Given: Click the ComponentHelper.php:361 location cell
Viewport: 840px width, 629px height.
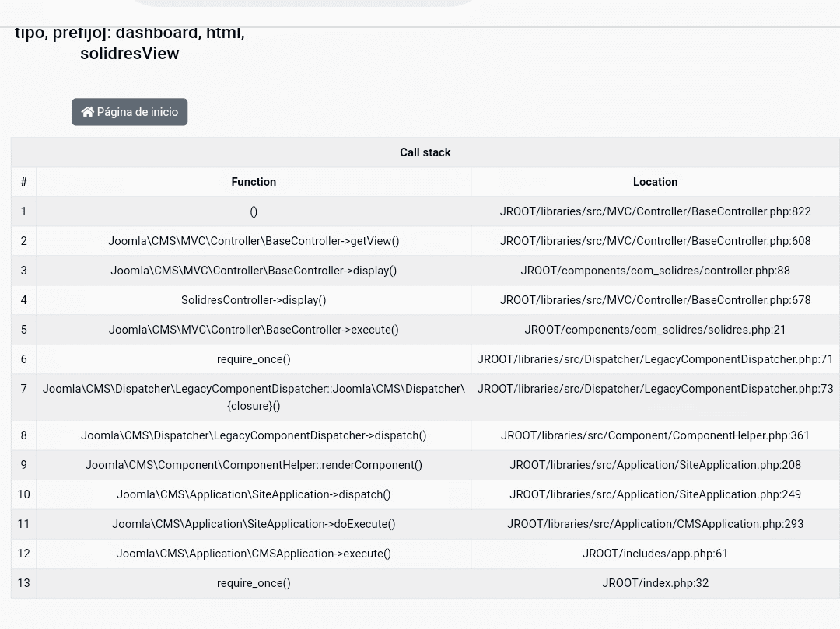Looking at the screenshot, I should 655,435.
